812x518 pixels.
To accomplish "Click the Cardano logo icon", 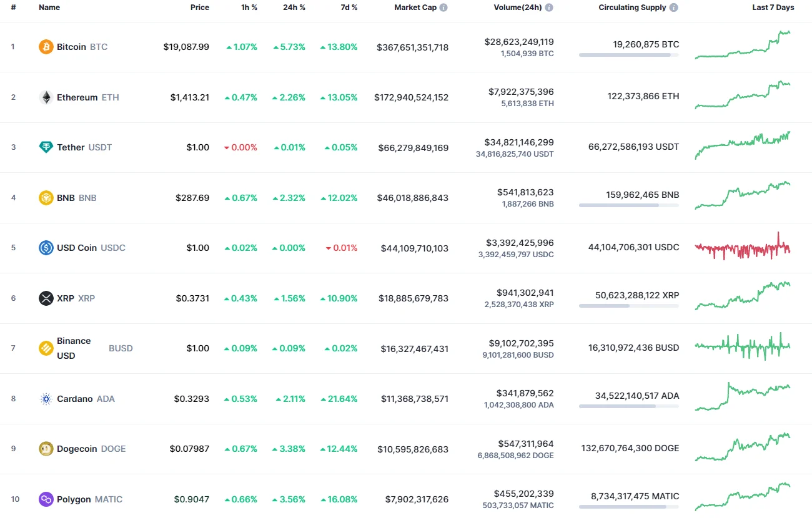I will (x=46, y=398).
